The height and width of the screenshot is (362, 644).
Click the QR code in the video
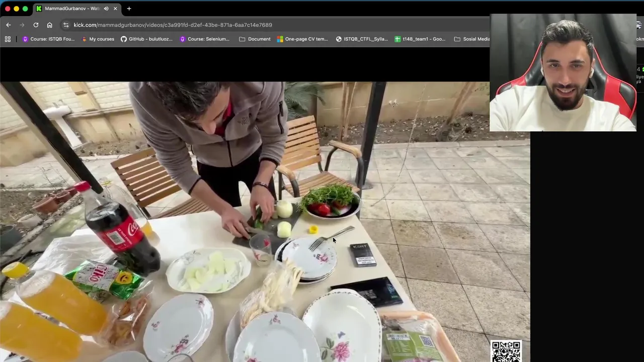coord(506,351)
